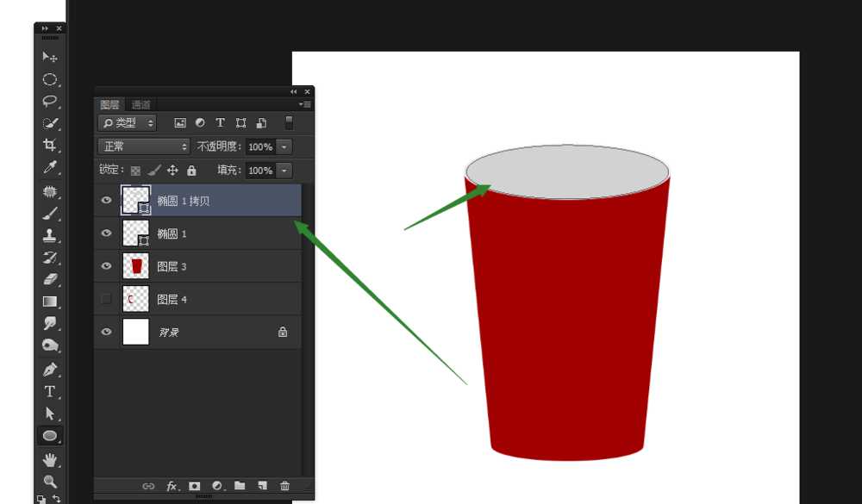Choose the Zoom magnifier tool
Viewport: 862px width, 504px height.
[50, 482]
